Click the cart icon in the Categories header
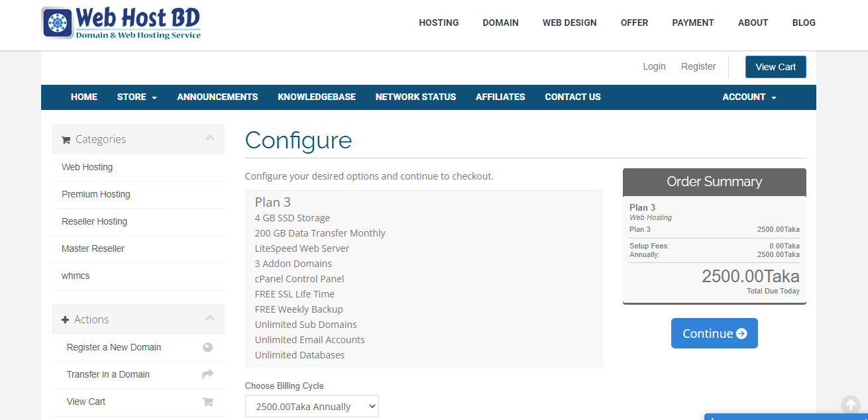 point(66,139)
